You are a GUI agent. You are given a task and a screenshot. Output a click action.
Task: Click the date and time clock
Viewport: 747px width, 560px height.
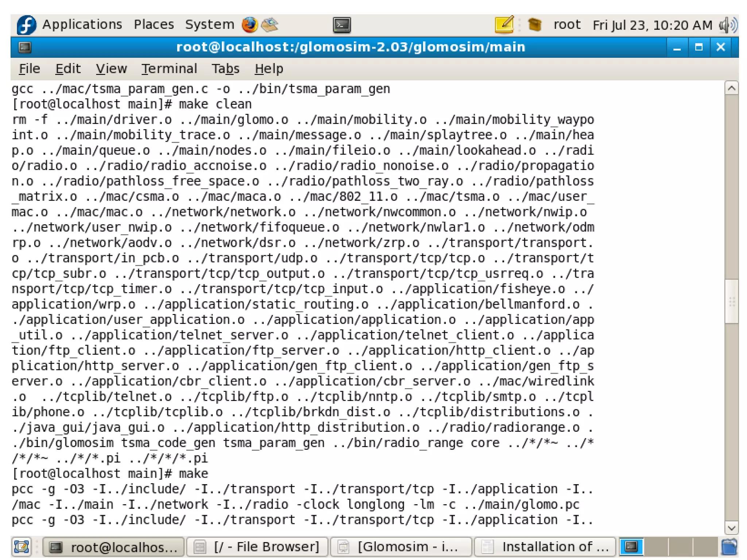coord(652,25)
